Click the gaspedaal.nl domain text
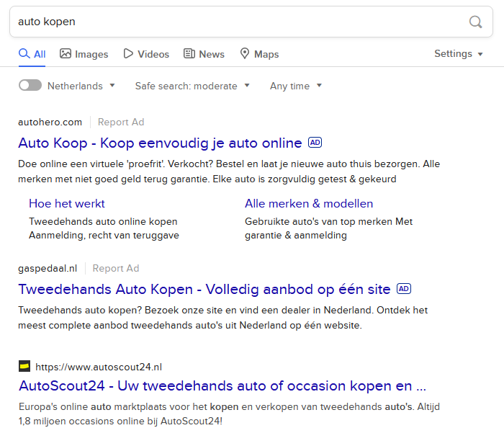 (48, 269)
